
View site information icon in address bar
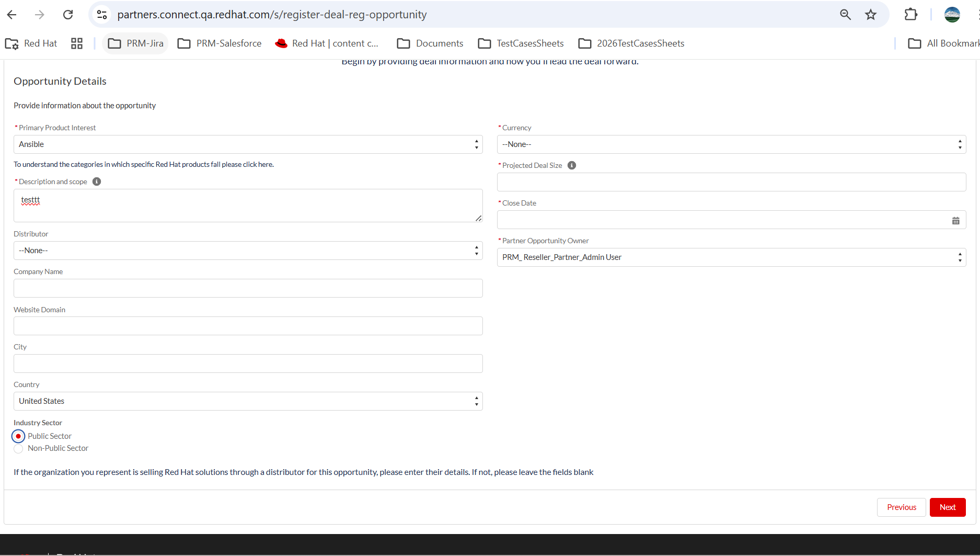pos(102,15)
